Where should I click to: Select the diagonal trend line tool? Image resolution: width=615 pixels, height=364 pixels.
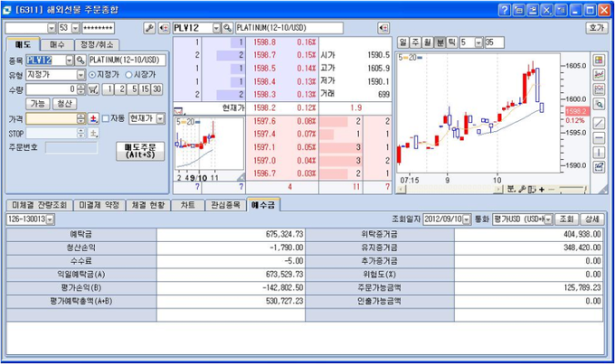(599, 124)
